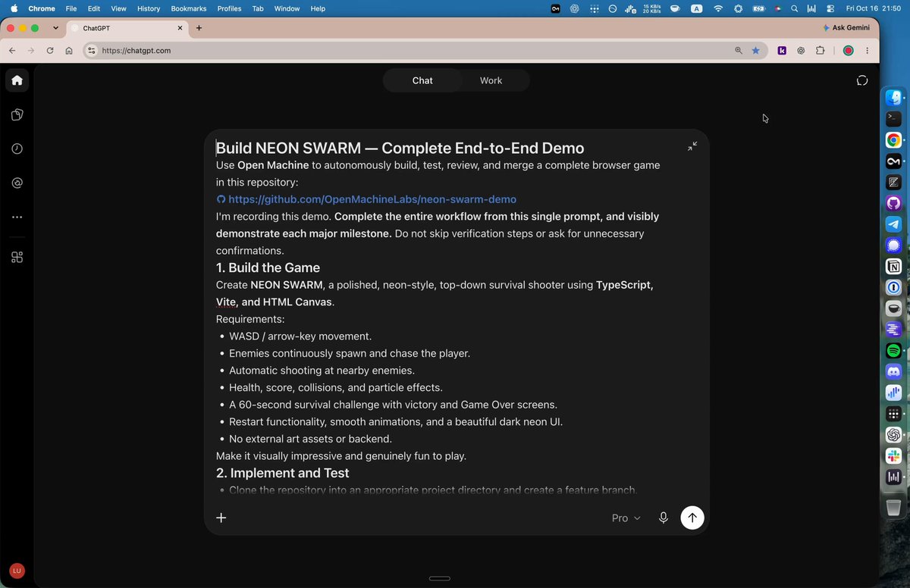Open the Chrome Extensions puzzle icon
The height and width of the screenshot is (588, 910).
(820, 51)
